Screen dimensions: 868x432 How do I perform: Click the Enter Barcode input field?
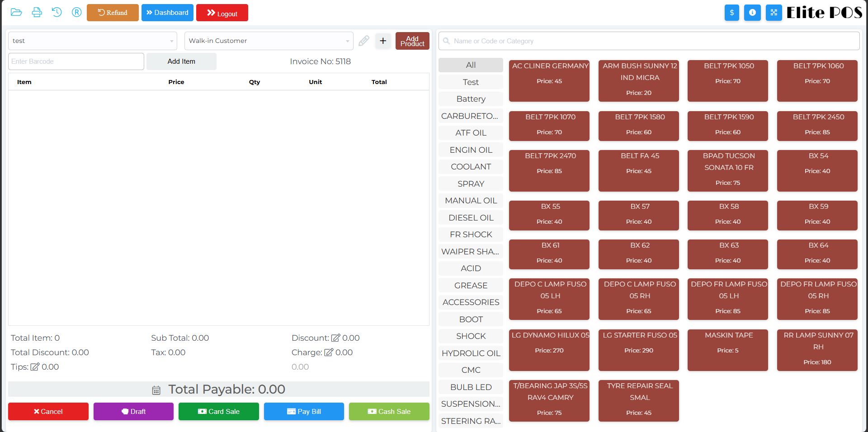(x=75, y=61)
